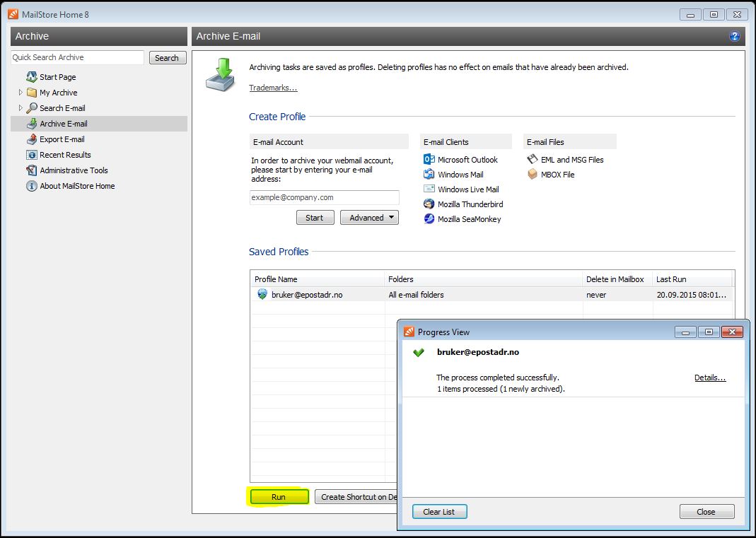Click the Run button
Image resolution: width=756 pixels, height=538 pixels.
279,496
